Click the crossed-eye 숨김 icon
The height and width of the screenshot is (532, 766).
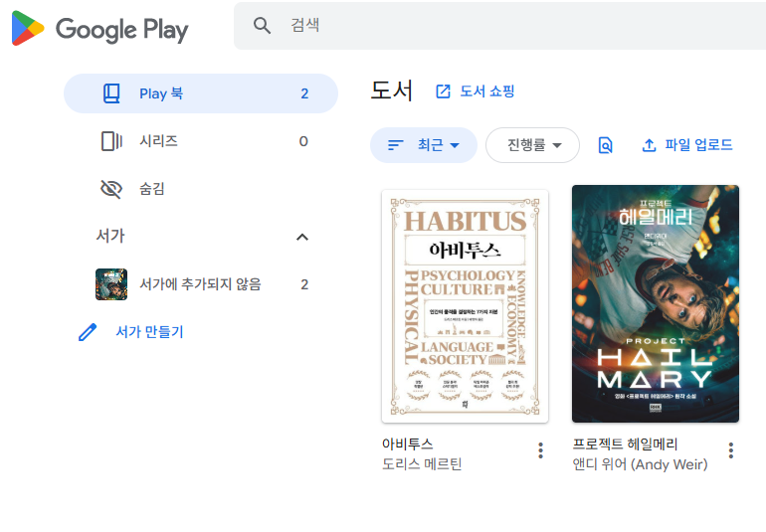point(111,189)
